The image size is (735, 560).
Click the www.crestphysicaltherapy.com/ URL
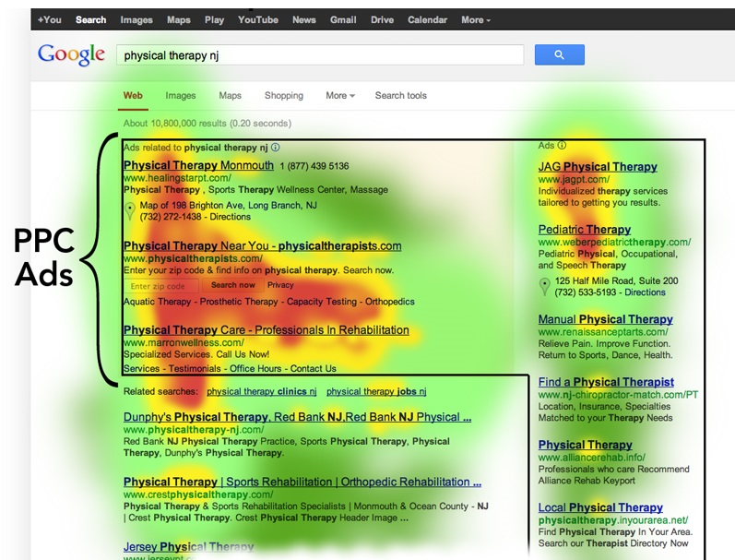tap(198, 494)
